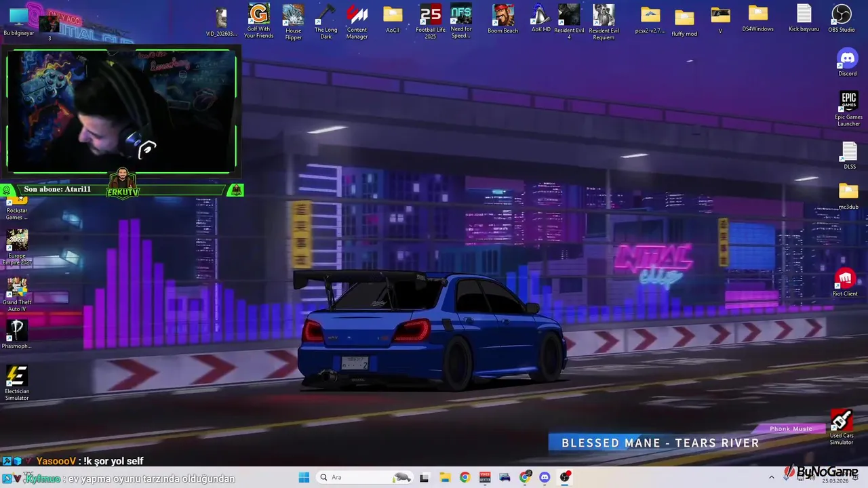Launch Football Life 2025 shortcut

pos(430,22)
